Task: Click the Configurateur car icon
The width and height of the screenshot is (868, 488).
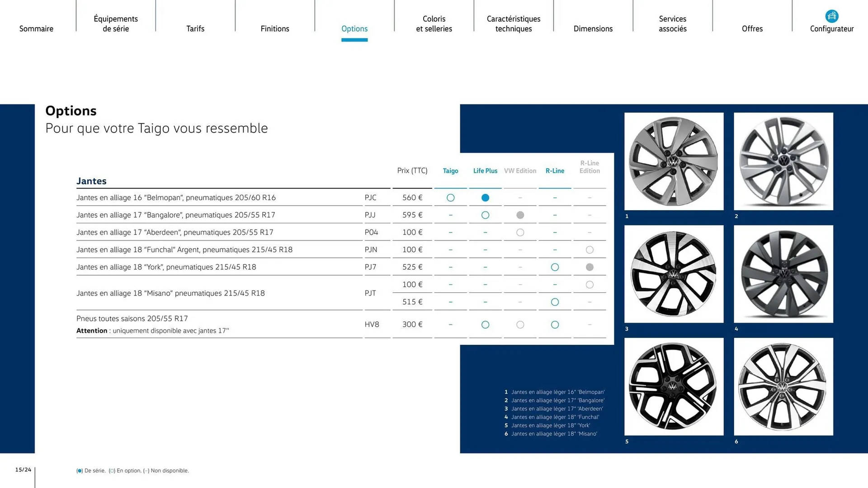Action: tap(831, 16)
